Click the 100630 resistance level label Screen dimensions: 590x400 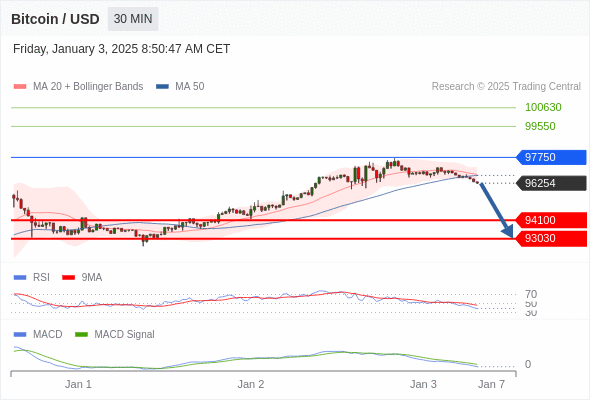pos(543,107)
